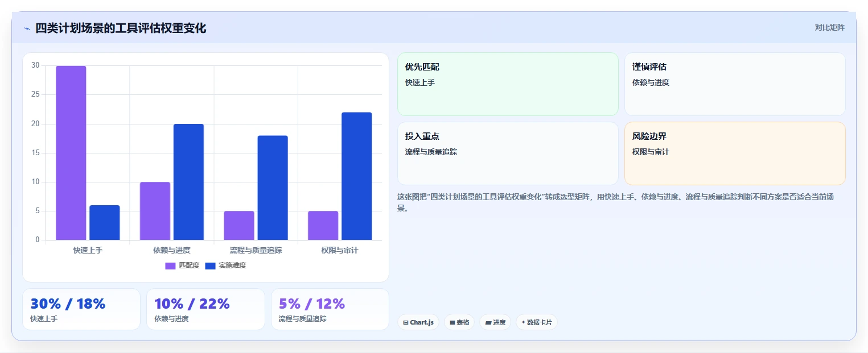Select the blue 实施难度 bar for 依赖与进度
This screenshot has height=353, width=868.
(188, 182)
